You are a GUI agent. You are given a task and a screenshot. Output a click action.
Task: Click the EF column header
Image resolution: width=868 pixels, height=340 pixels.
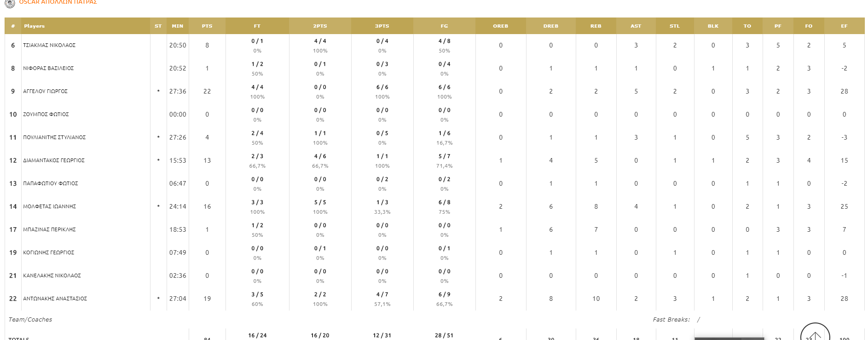point(844,26)
